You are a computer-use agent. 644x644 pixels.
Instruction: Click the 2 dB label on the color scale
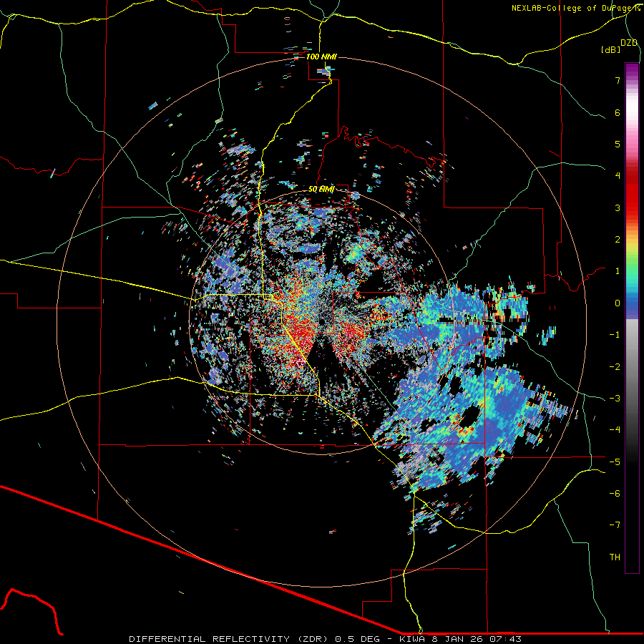tap(618, 240)
